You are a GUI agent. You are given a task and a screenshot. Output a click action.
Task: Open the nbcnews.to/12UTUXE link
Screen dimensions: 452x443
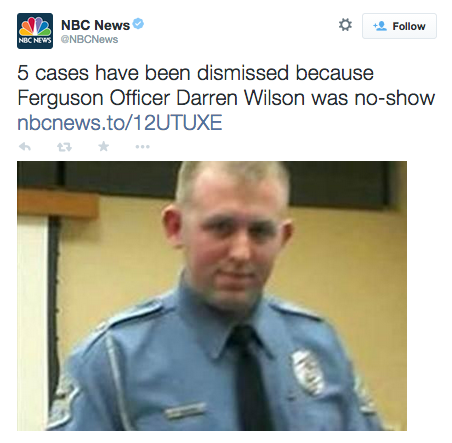pyautogui.click(x=120, y=122)
